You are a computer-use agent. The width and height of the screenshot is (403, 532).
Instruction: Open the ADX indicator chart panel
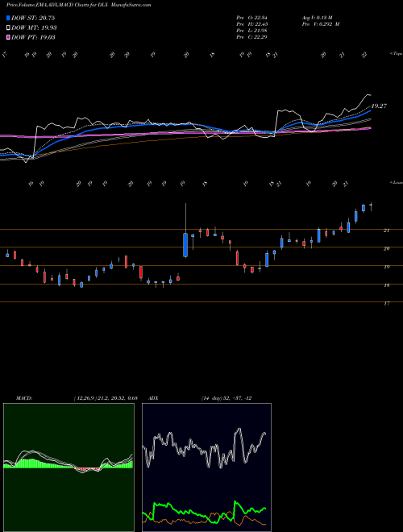[206, 468]
